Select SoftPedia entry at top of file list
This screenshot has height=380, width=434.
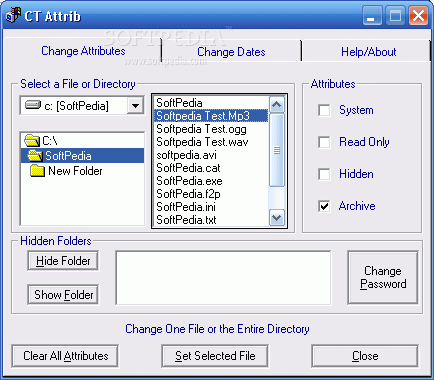tap(211, 103)
